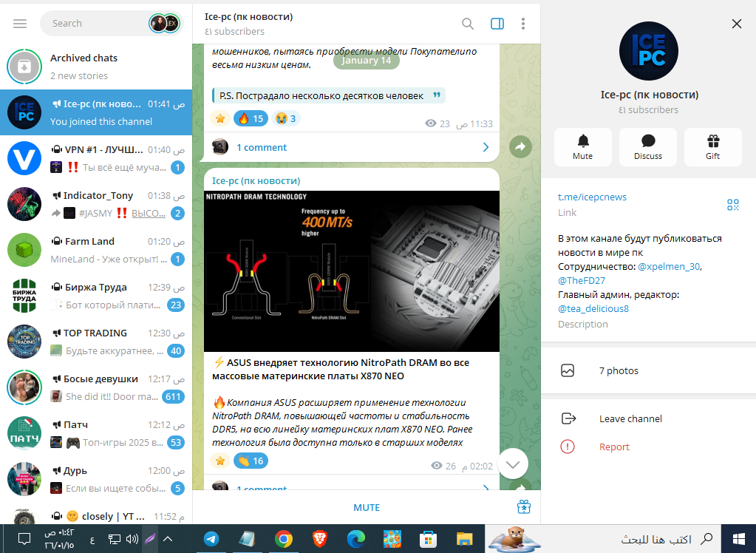Add star reaction on first post

coord(220,118)
